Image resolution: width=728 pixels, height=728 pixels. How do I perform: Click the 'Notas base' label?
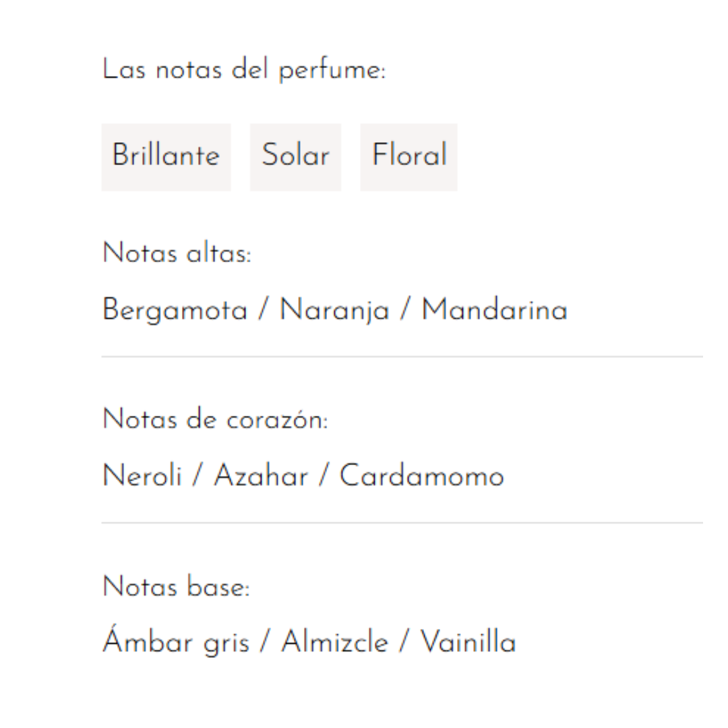coord(176,588)
